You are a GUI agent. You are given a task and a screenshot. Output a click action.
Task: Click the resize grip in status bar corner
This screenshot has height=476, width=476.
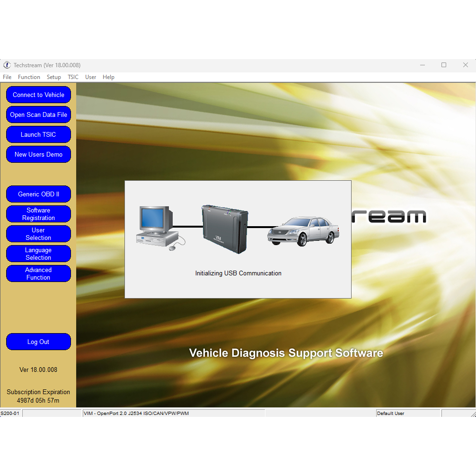(473, 414)
